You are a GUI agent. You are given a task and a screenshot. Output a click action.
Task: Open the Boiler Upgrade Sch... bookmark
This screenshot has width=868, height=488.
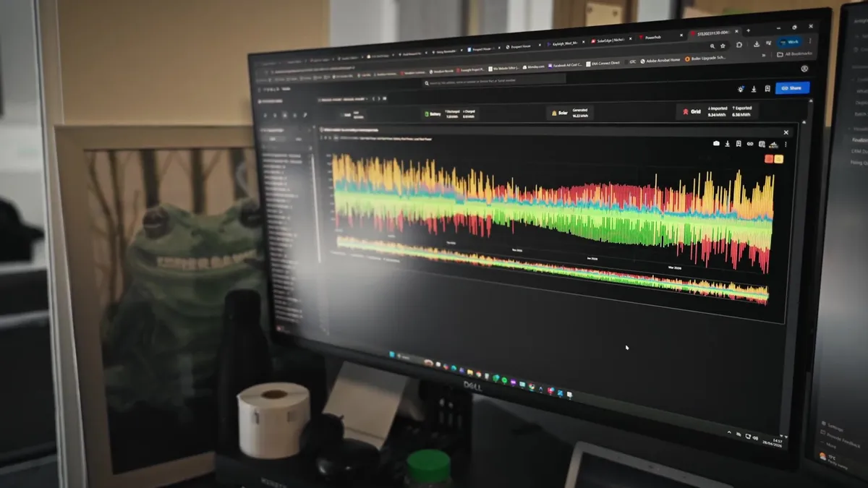click(705, 58)
